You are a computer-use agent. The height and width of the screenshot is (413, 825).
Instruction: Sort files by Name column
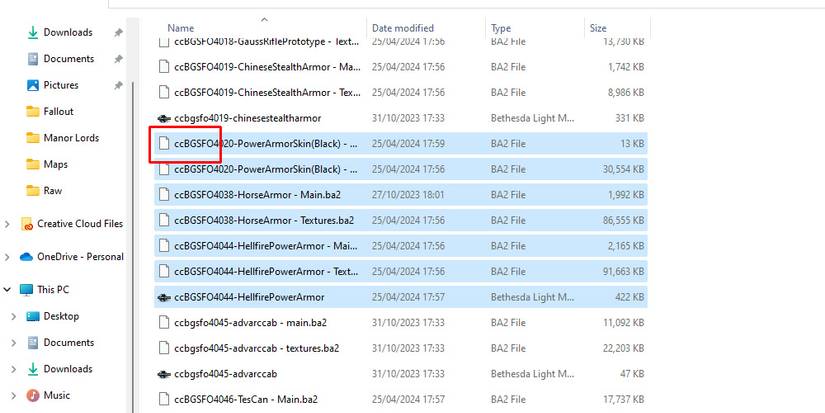(180, 28)
